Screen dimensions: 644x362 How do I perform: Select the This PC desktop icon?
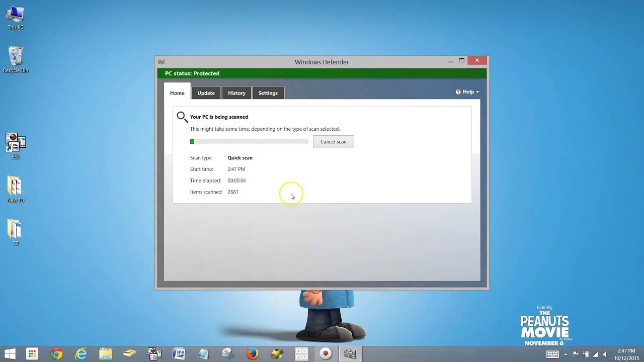(x=16, y=18)
